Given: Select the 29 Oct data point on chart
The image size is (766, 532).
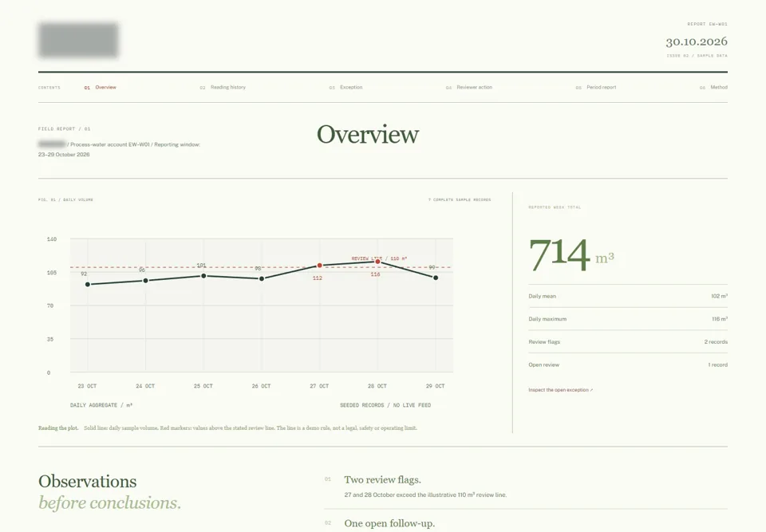Looking at the screenshot, I should pos(436,278).
